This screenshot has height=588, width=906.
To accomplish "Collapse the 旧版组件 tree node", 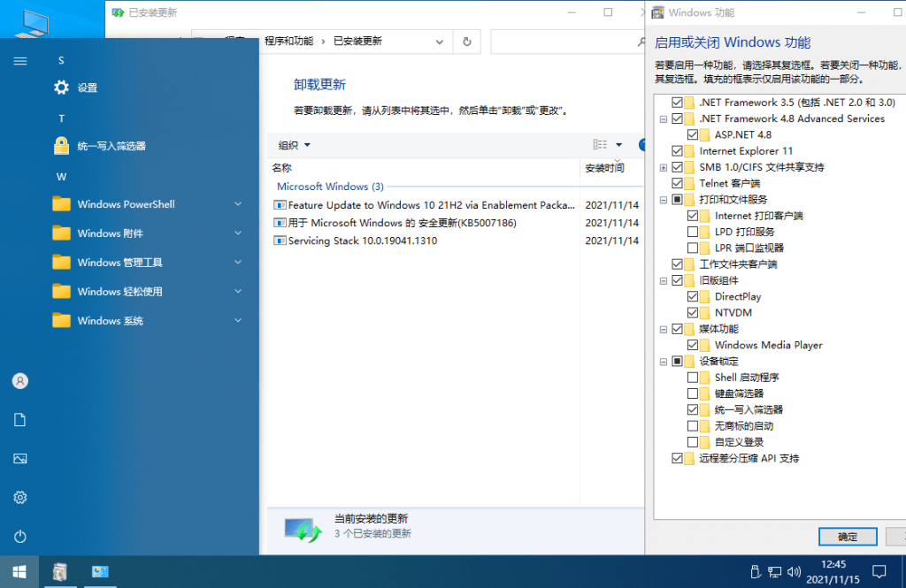I will click(x=663, y=280).
